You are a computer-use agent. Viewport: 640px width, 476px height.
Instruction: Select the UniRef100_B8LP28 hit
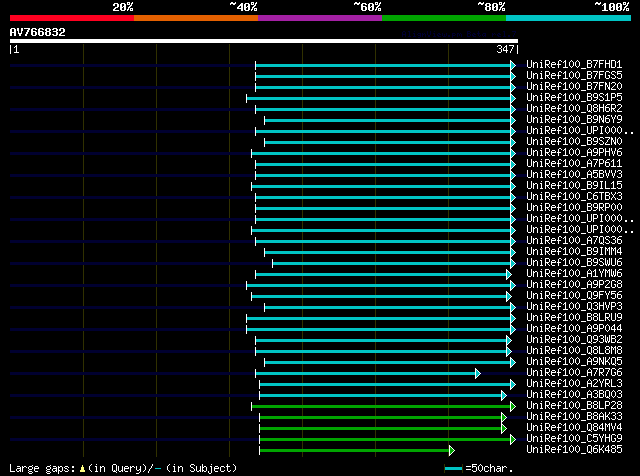574,406
